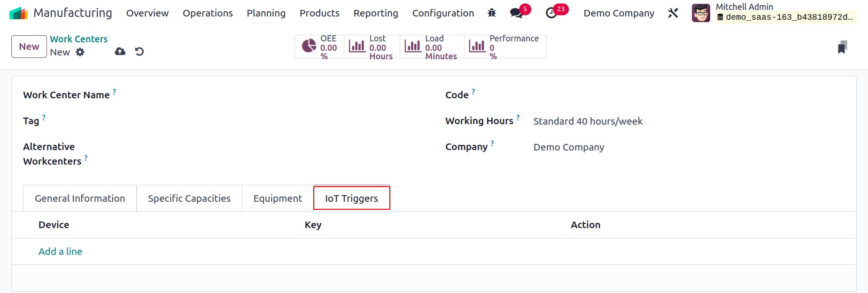
Task: Switch to the Equipment tab
Action: coord(278,198)
